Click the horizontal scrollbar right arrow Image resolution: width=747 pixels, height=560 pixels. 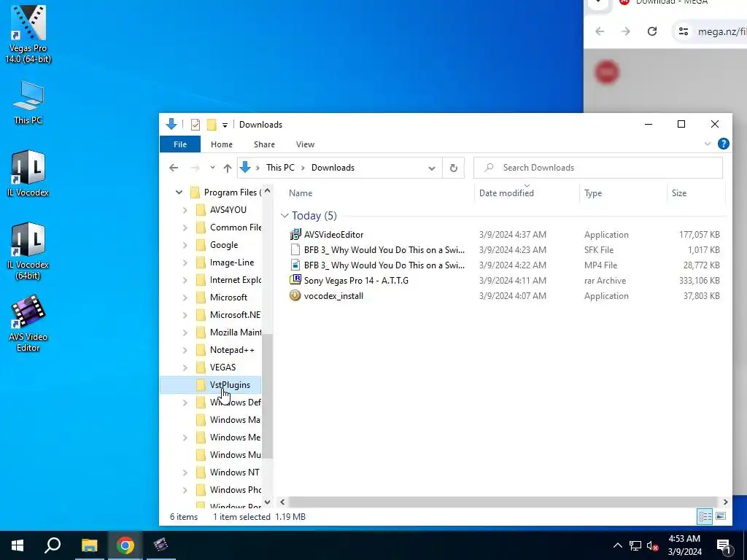(x=726, y=502)
